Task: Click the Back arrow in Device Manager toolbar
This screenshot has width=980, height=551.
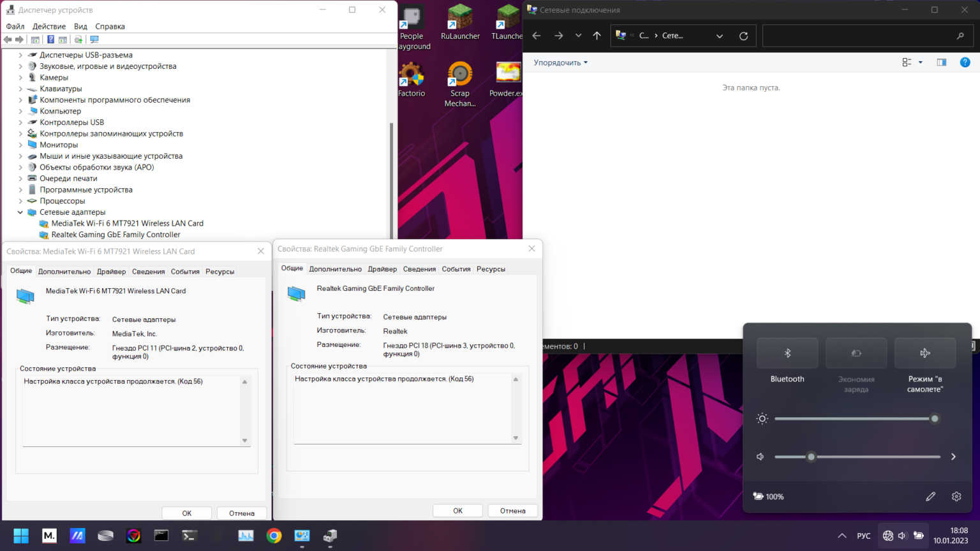Action: 8,40
